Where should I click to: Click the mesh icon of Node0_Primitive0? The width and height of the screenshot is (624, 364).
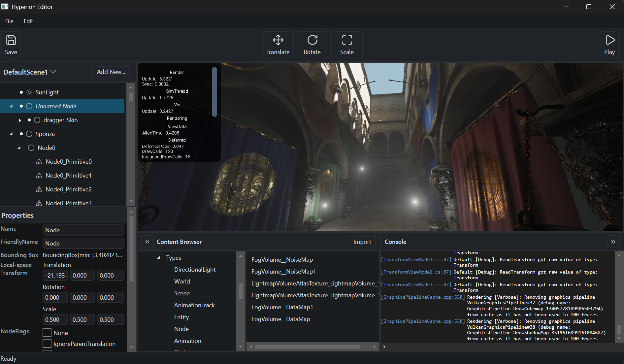click(x=39, y=162)
